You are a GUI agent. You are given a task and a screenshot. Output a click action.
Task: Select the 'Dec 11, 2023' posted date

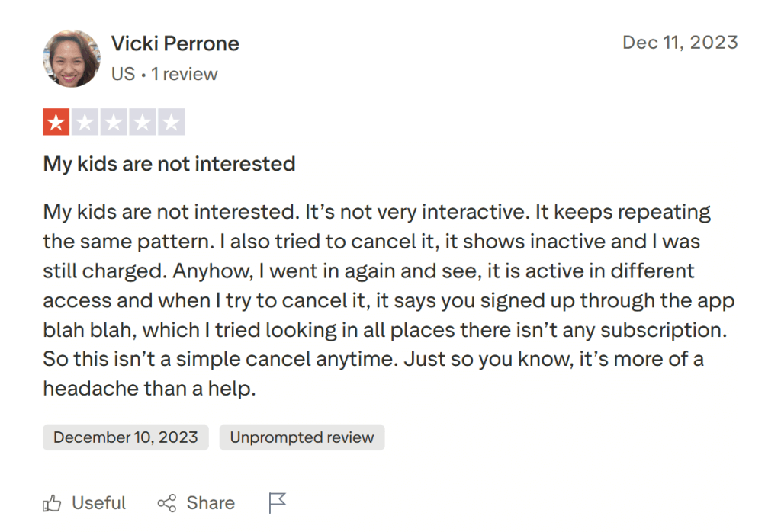681,43
